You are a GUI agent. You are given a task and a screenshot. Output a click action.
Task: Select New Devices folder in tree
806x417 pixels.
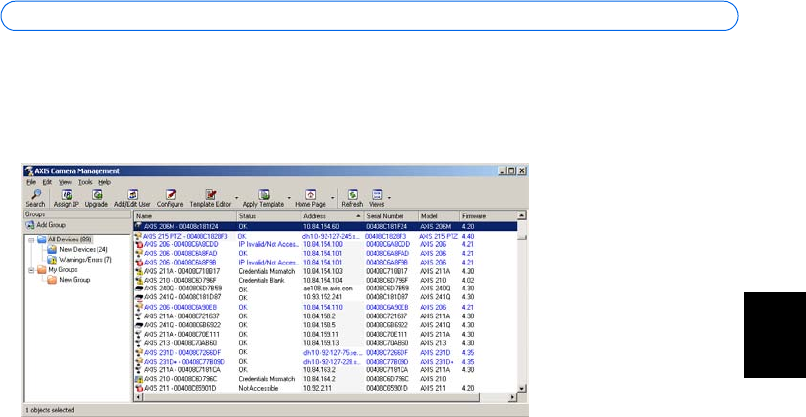click(x=80, y=250)
